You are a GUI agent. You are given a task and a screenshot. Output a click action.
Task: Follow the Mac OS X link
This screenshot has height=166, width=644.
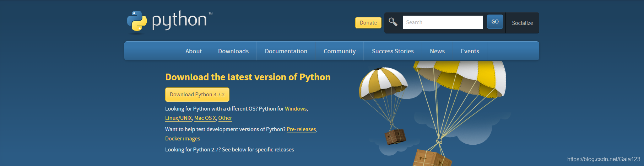(x=205, y=118)
